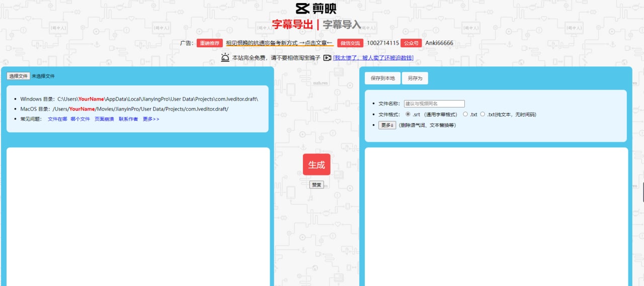Open the 联系作者 link
The width and height of the screenshot is (644, 286).
(128, 119)
